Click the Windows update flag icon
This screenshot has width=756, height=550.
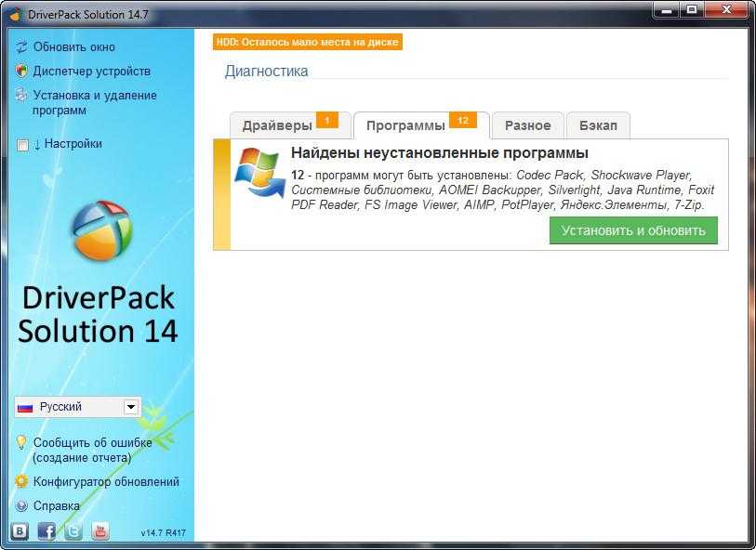260,174
